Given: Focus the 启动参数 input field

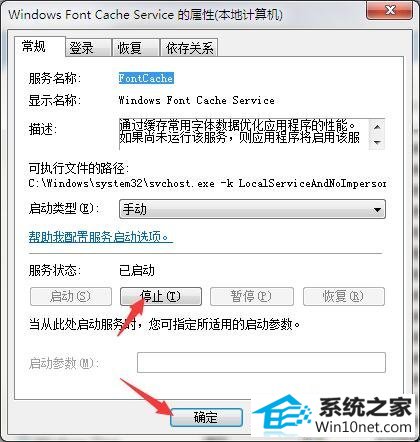Looking at the screenshot, I should point(261,362).
